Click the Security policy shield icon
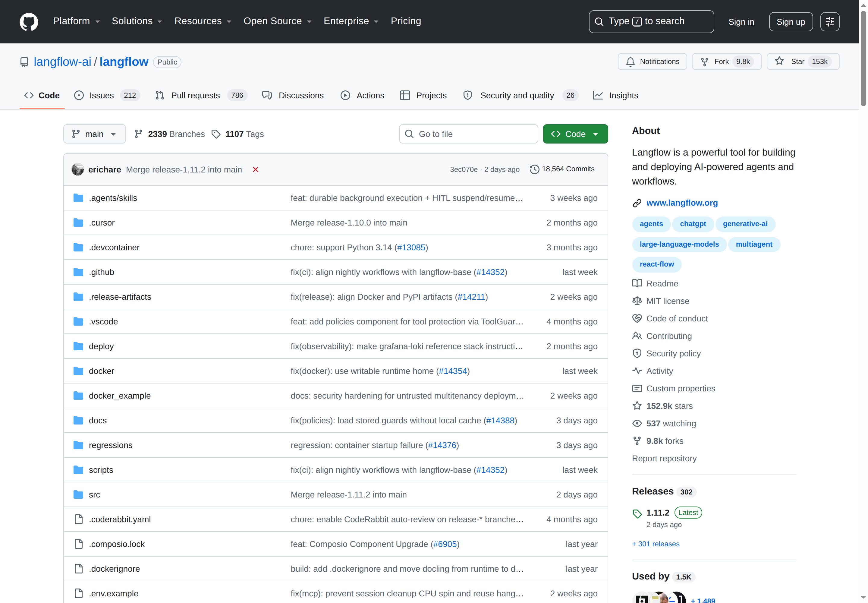 click(x=637, y=353)
